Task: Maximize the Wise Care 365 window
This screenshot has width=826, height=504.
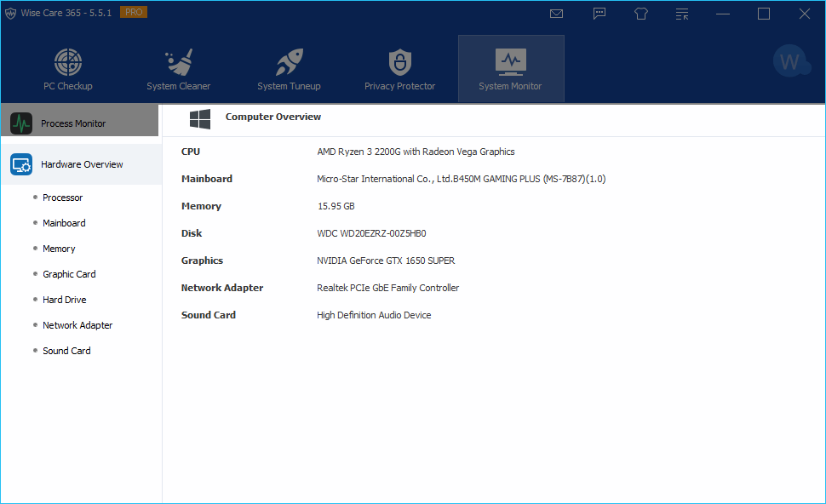Action: tap(763, 14)
